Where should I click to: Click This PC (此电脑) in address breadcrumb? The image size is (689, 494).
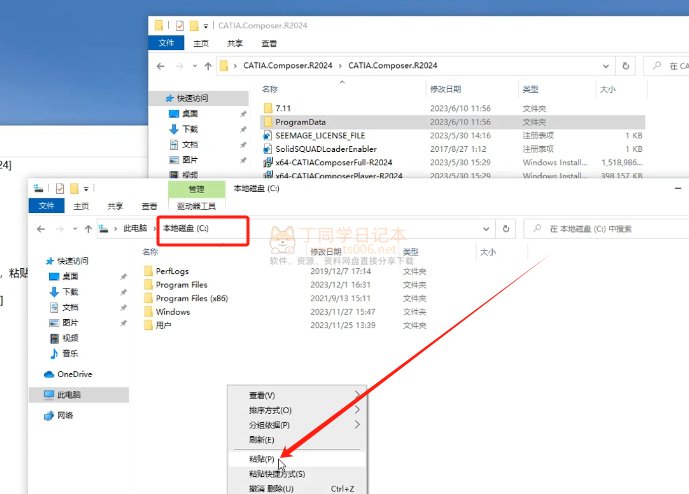point(135,229)
